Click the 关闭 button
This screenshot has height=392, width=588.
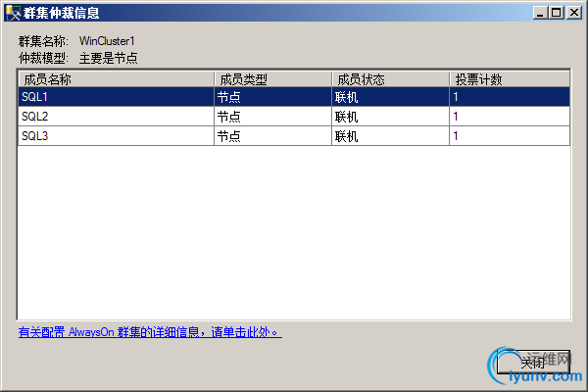533,362
